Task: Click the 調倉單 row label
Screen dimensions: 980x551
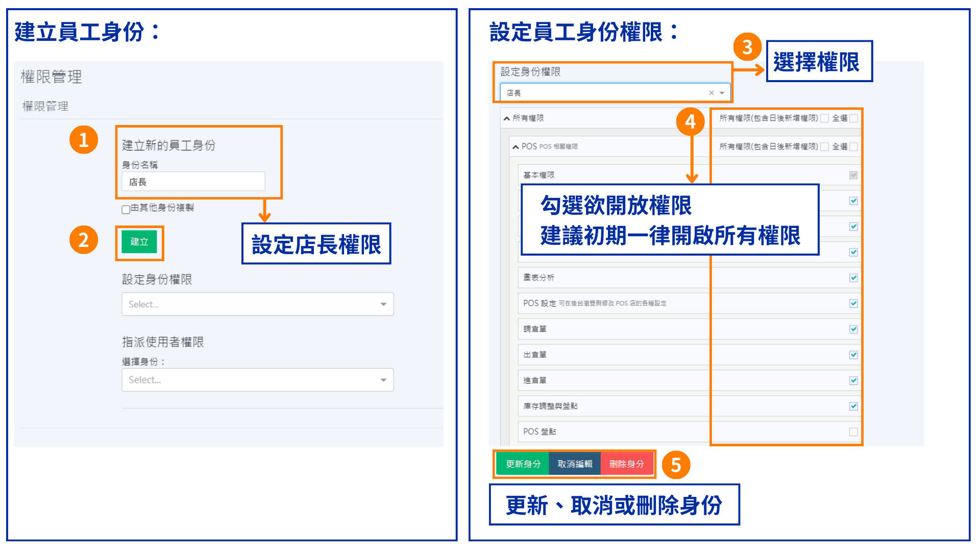Action: [x=535, y=329]
